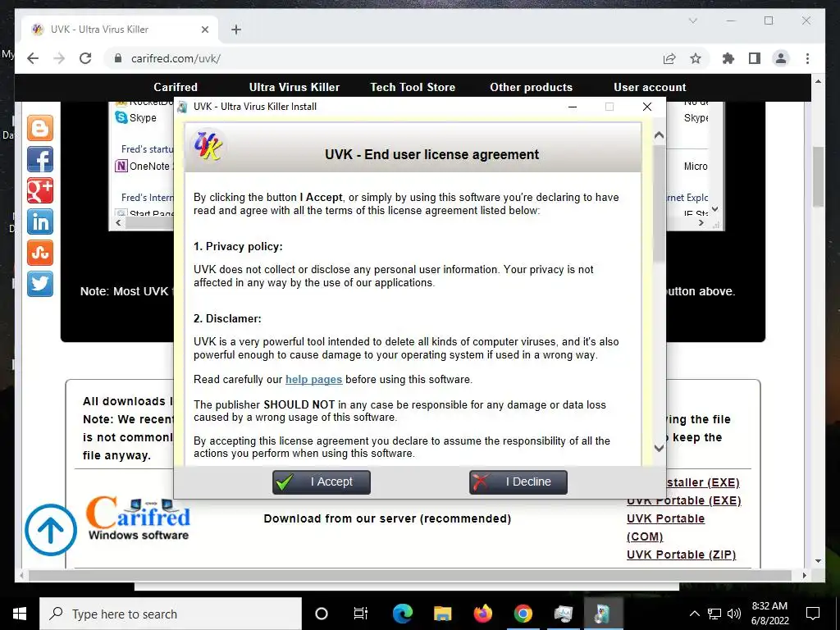Click the license text scroll down arrow

pos(659,448)
